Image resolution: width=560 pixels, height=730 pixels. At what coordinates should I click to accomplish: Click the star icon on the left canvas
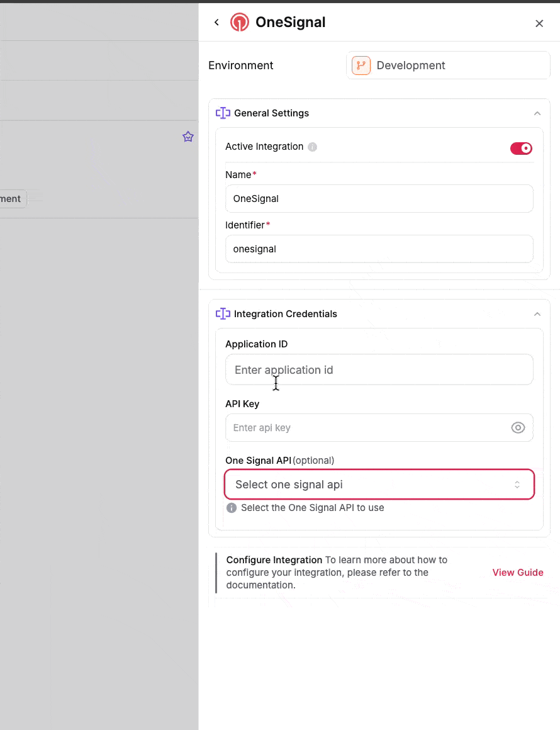point(188,137)
